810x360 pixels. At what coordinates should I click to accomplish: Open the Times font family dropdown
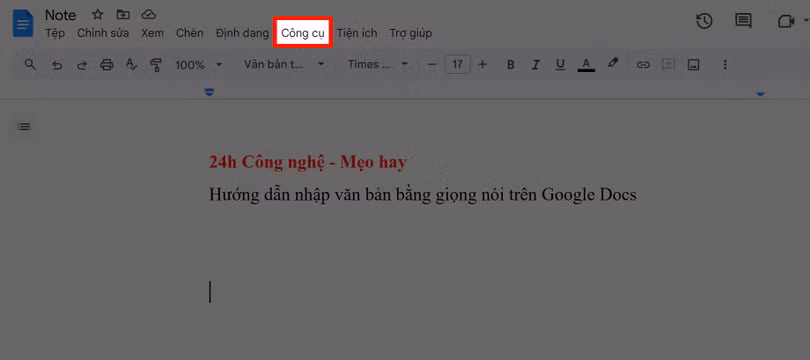(x=378, y=65)
